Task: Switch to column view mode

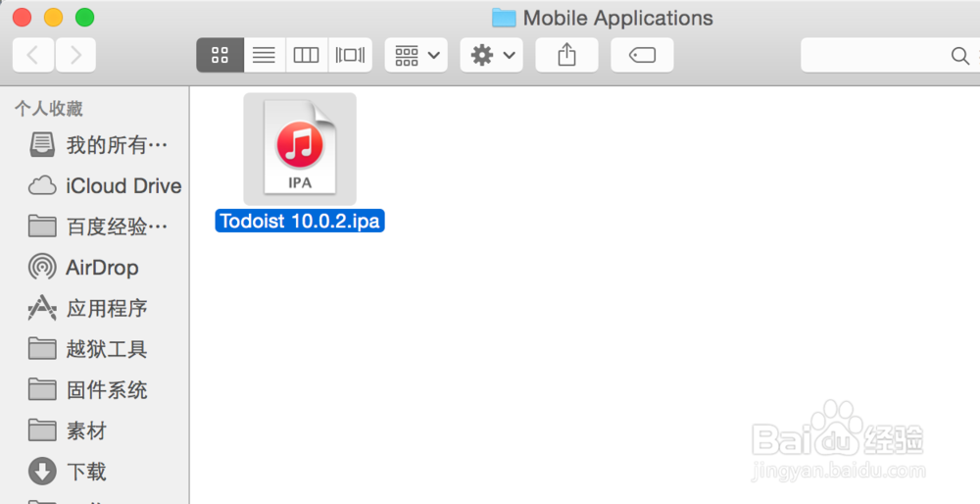Action: (306, 55)
